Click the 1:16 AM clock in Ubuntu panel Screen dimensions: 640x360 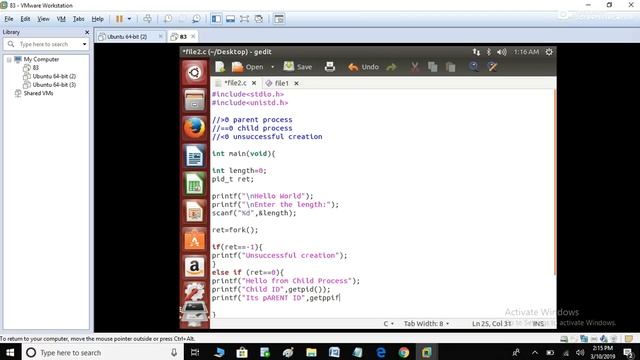[526, 52]
